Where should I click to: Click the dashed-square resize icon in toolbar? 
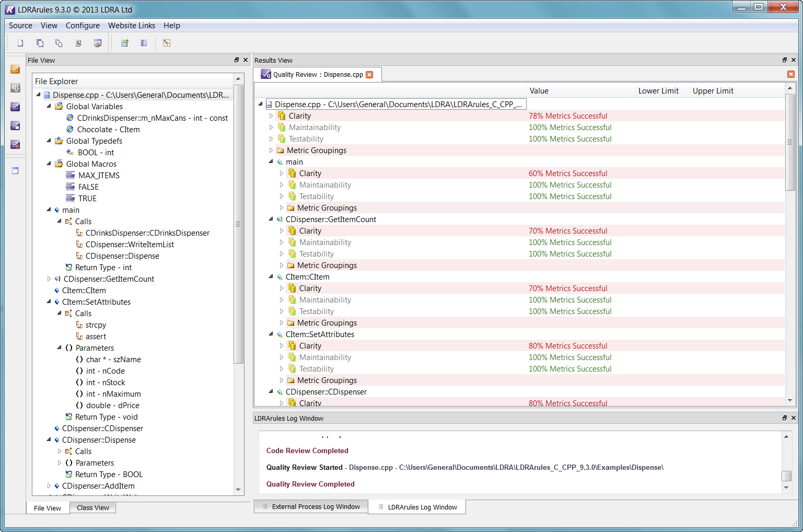(167, 43)
